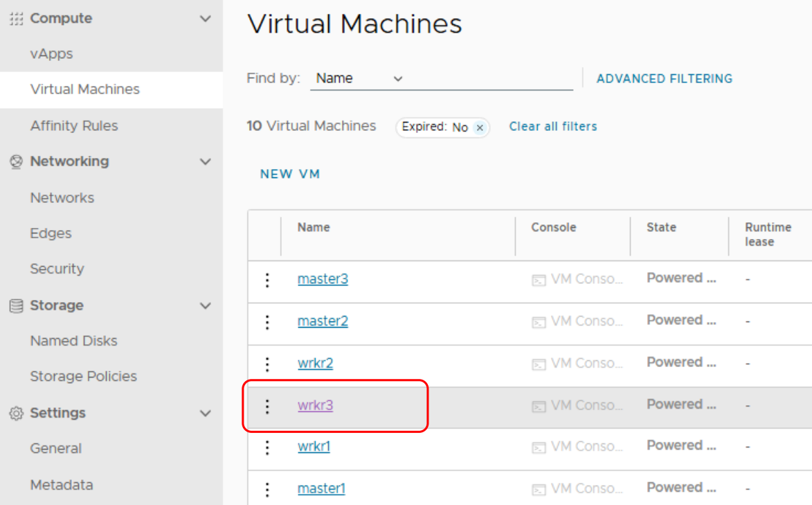
Task: Open the Find by Name dropdown
Action: coord(359,79)
